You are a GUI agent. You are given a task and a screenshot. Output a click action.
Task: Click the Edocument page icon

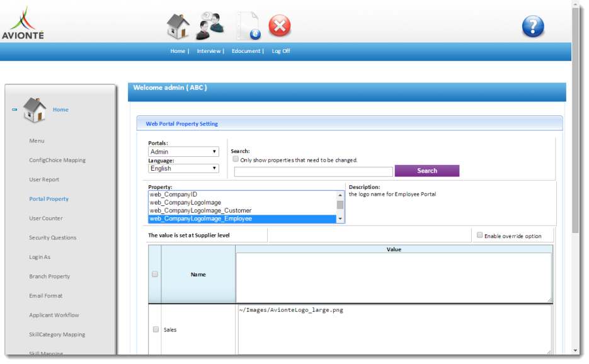248,26
